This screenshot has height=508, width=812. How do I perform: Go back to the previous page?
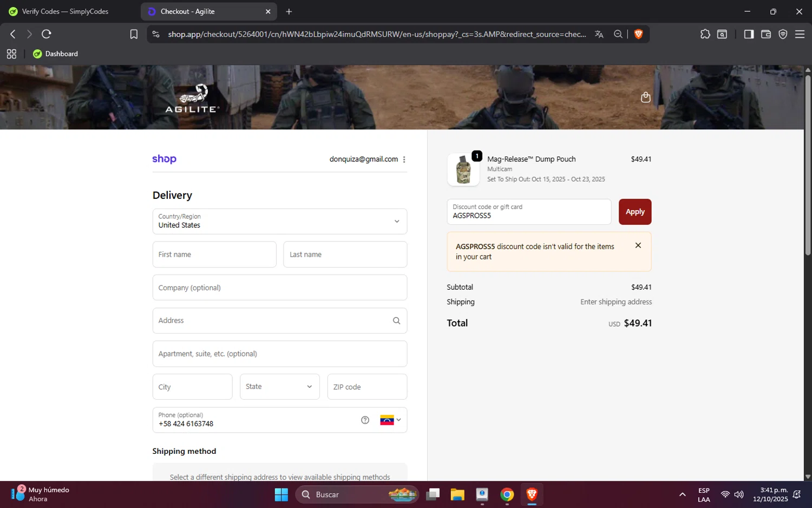12,34
